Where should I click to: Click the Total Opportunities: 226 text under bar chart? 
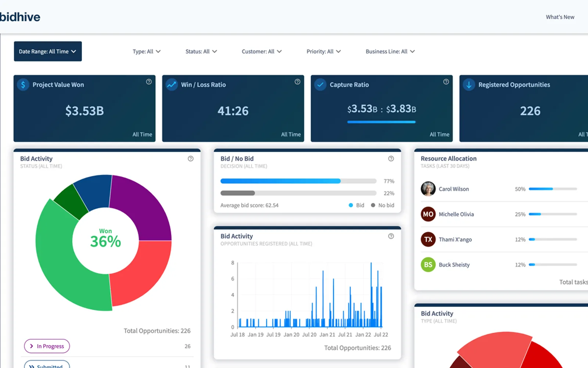coord(358,348)
